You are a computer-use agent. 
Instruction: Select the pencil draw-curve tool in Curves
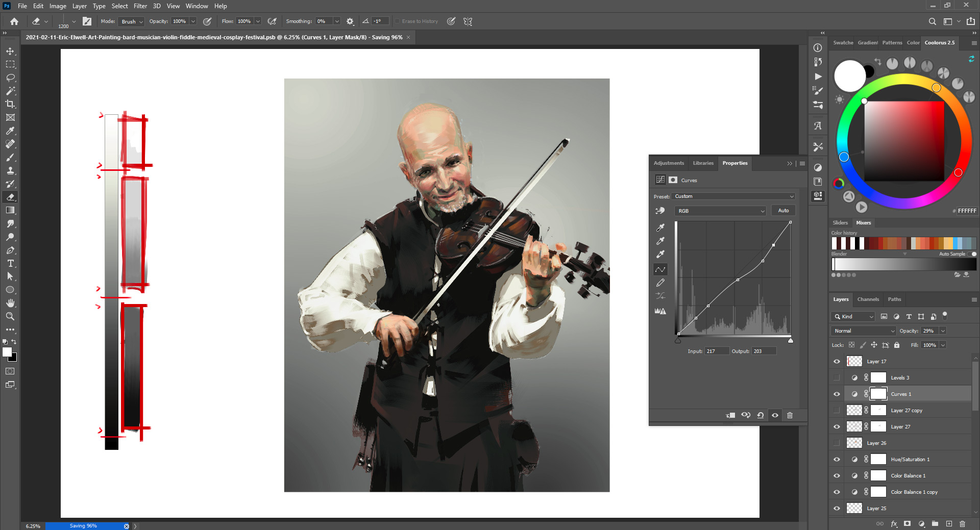[x=660, y=283]
